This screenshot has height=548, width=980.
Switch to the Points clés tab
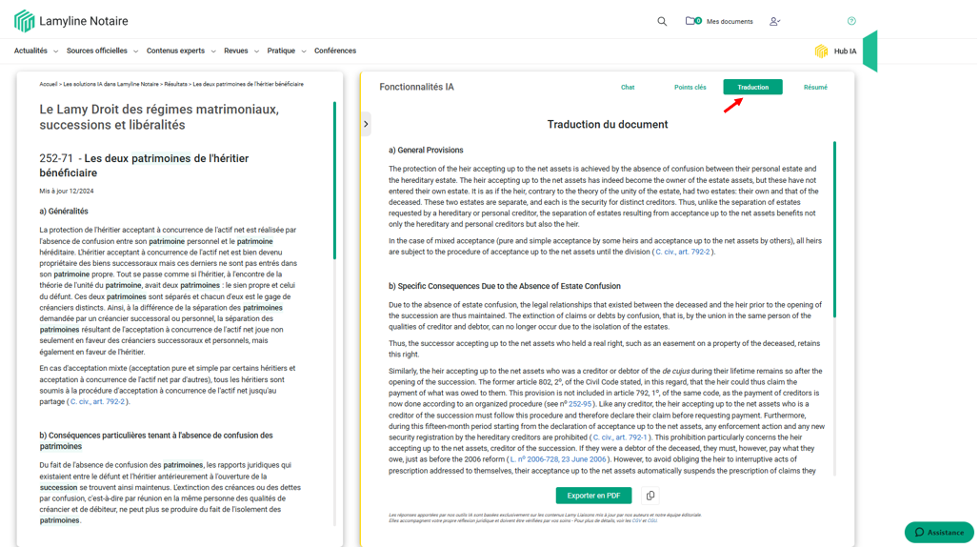coord(690,88)
